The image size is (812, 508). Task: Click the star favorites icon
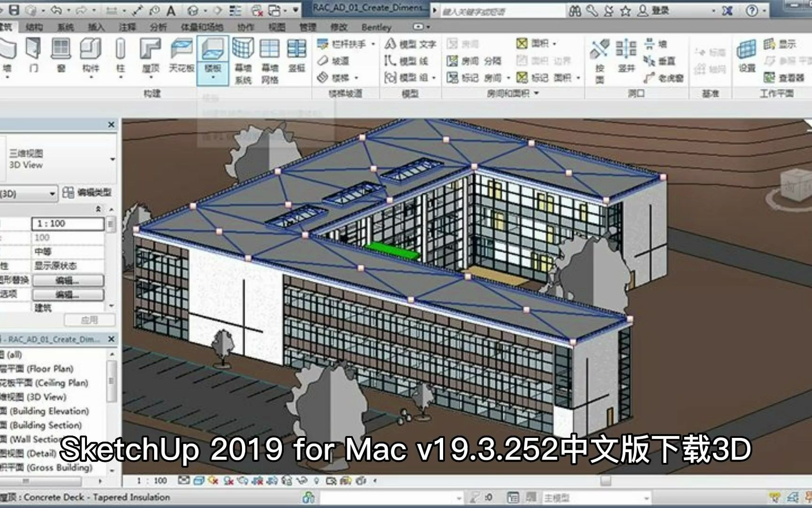625,10
